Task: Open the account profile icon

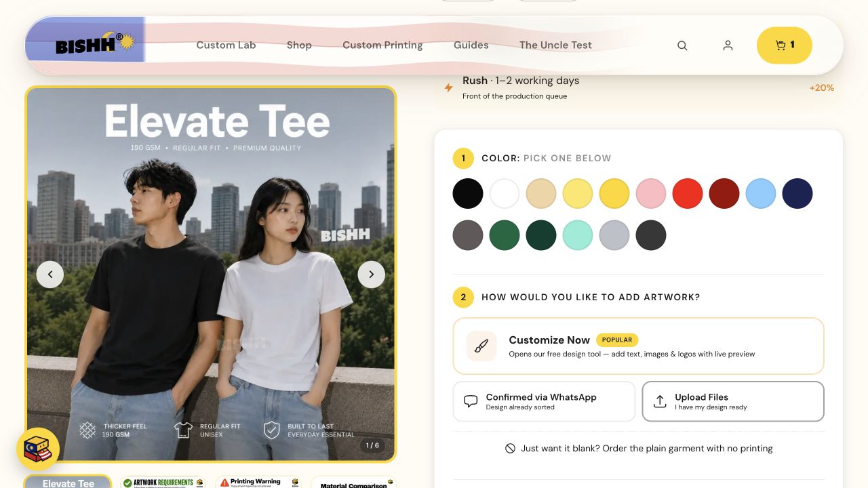Action: tap(728, 45)
